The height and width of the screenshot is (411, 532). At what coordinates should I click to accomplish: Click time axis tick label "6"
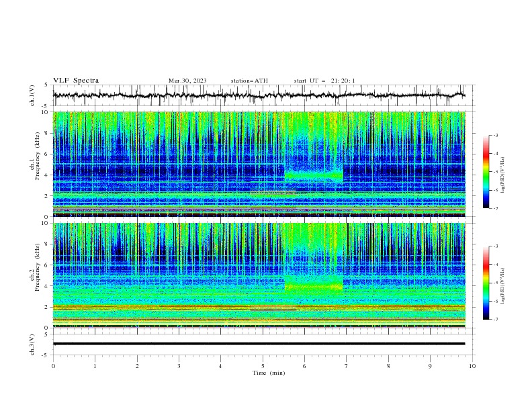pyautogui.click(x=304, y=366)
